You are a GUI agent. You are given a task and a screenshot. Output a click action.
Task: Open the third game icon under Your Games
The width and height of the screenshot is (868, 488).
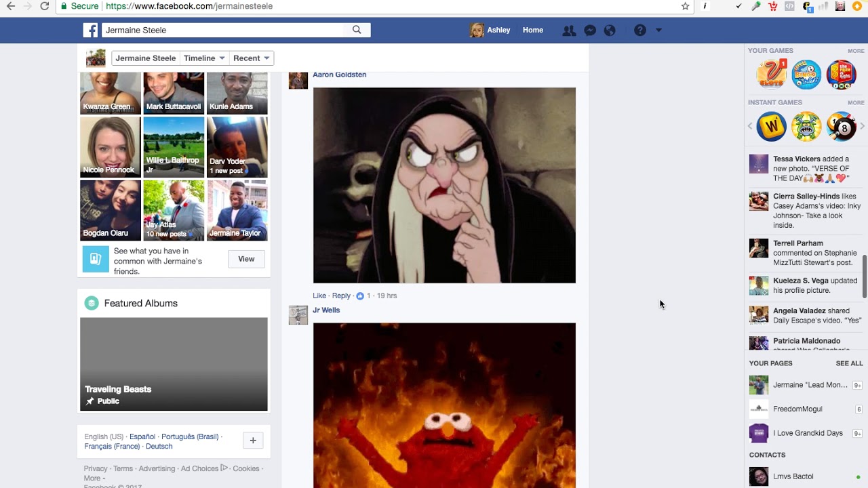pyautogui.click(x=842, y=75)
